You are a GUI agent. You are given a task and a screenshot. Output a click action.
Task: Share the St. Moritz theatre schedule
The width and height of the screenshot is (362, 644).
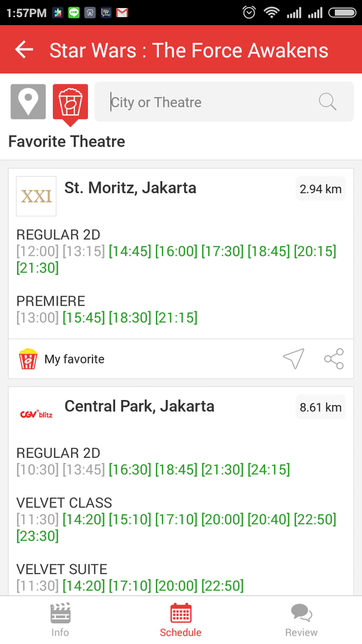tap(334, 358)
